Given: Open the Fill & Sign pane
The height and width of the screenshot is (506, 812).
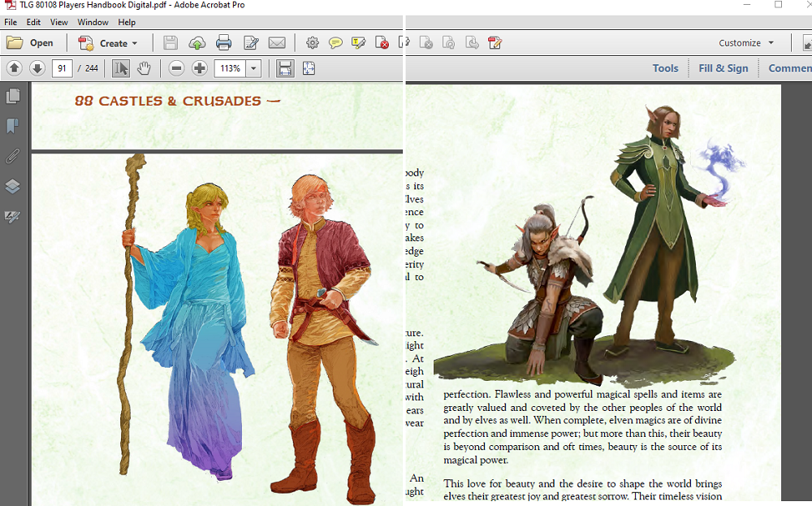Looking at the screenshot, I should click(723, 68).
